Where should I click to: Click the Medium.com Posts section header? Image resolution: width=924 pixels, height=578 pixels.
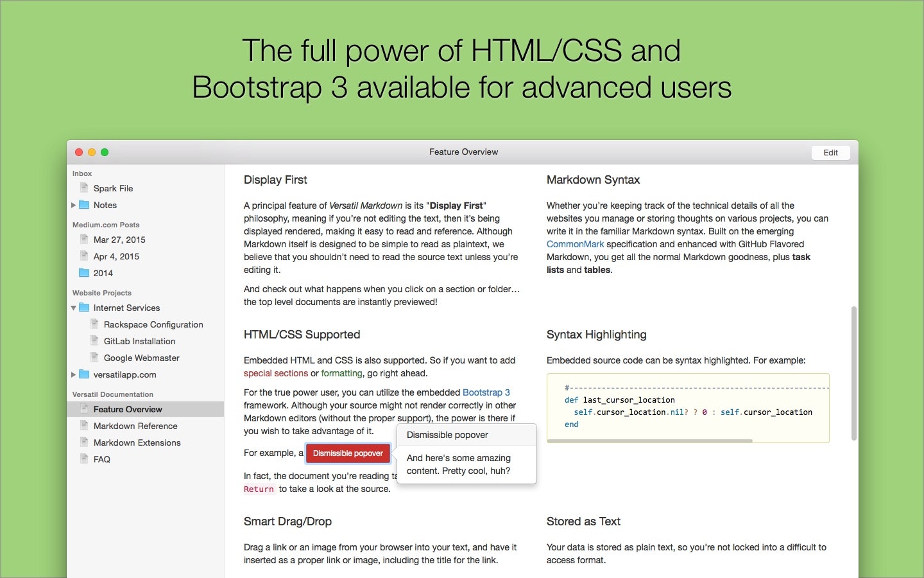click(x=106, y=225)
